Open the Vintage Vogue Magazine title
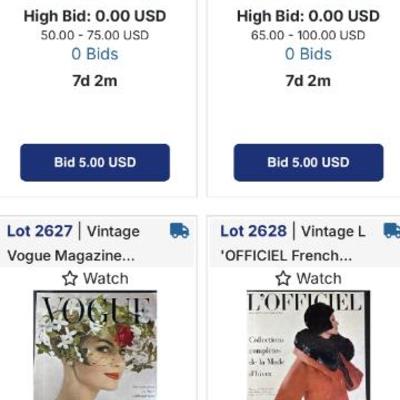400x400 pixels. [73, 243]
